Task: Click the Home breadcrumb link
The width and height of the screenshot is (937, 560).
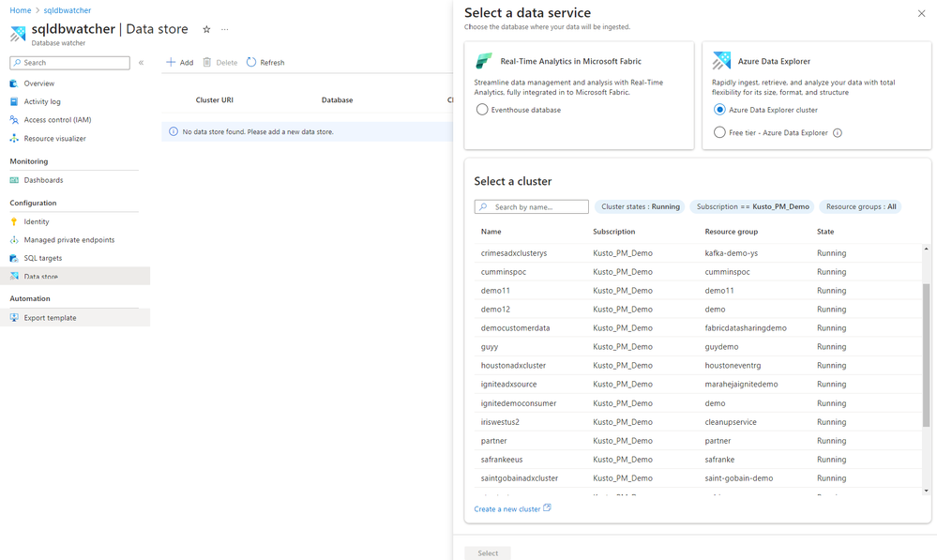Action: [21, 10]
